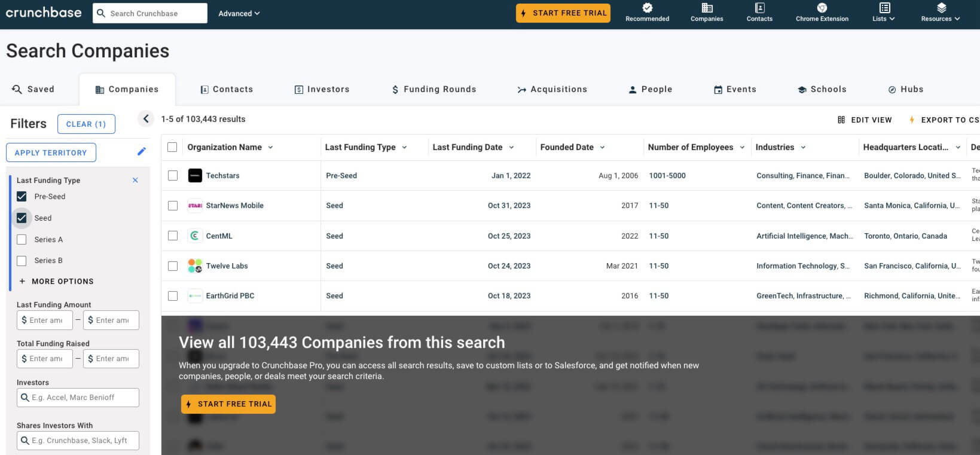Click the magnifier icon in the Investors filter
This screenshot has height=455, width=980.
[25, 397]
